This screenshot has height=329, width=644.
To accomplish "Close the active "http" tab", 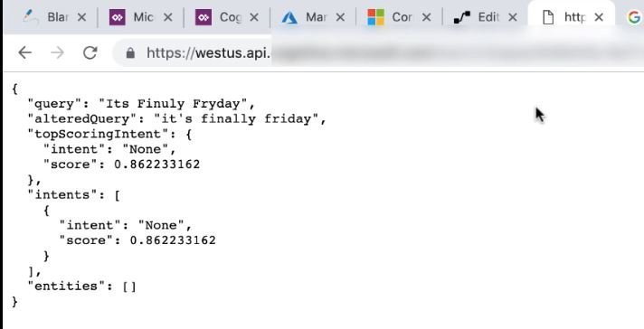I will tap(599, 17).
